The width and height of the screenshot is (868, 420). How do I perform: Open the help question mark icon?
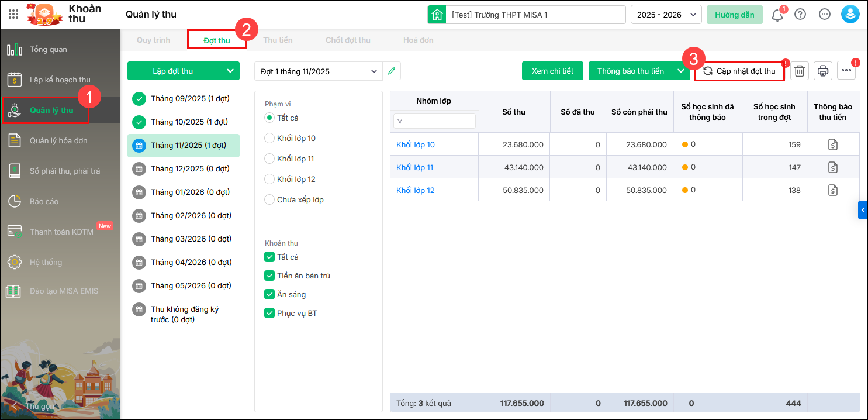tap(800, 15)
